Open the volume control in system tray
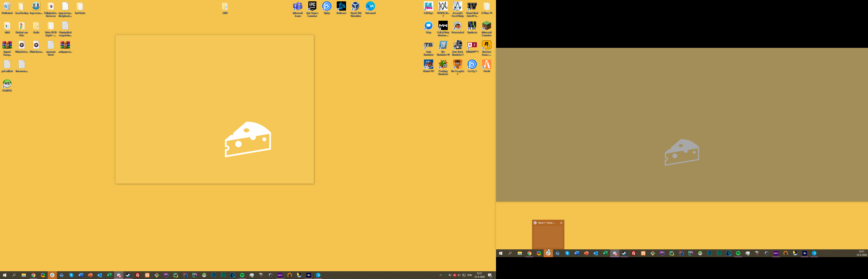This screenshot has width=868, height=279. tap(459, 275)
